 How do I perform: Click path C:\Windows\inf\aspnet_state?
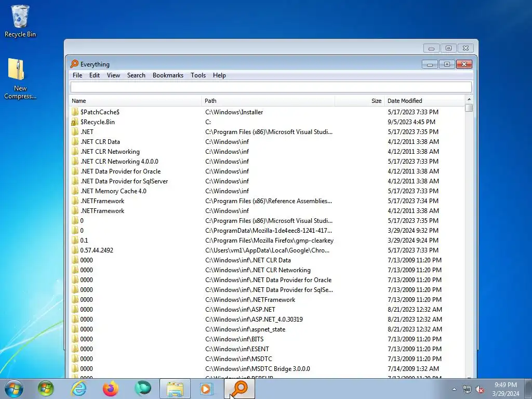click(x=245, y=329)
